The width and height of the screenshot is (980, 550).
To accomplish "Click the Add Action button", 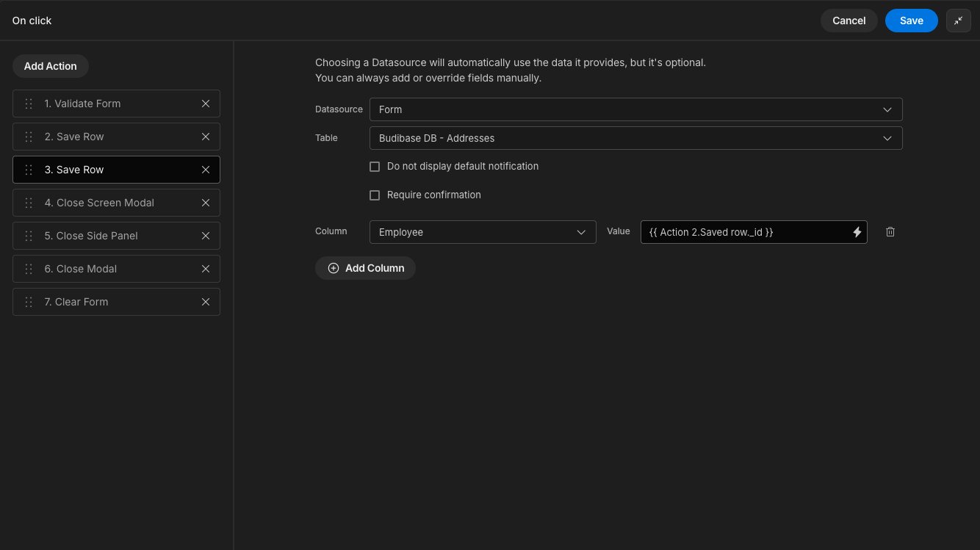I will pyautogui.click(x=51, y=66).
